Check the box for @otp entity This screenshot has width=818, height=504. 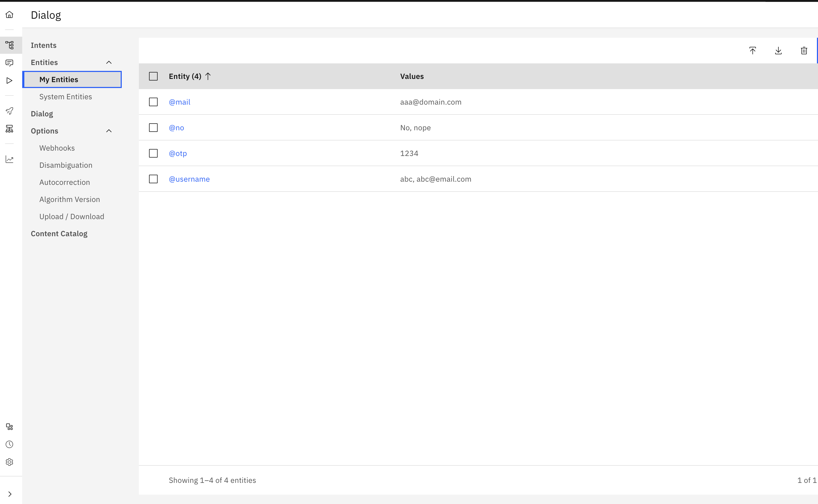(x=153, y=153)
